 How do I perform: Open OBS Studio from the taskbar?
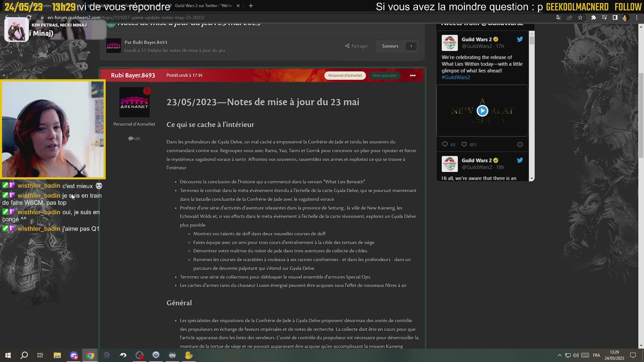(x=140, y=355)
